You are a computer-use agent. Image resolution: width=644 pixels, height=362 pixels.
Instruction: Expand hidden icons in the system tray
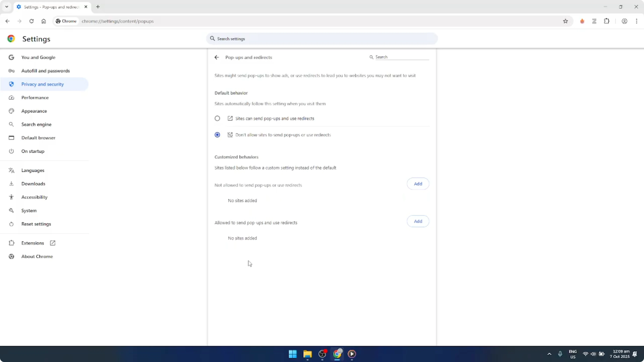(549, 354)
